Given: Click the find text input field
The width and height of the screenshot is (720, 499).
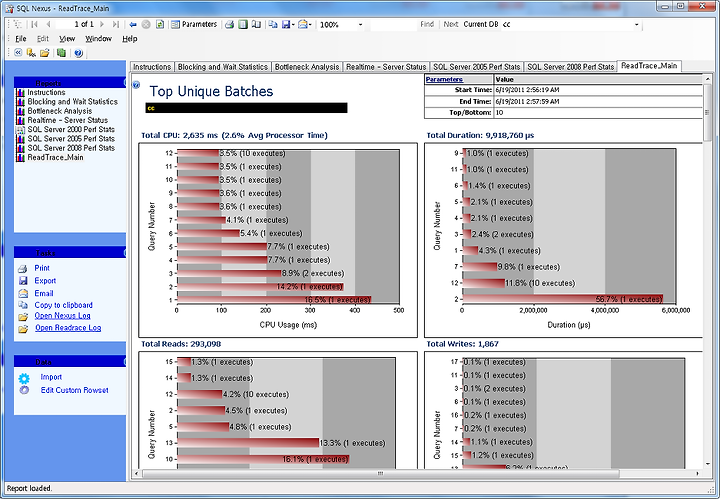Looking at the screenshot, I should tap(393, 24).
